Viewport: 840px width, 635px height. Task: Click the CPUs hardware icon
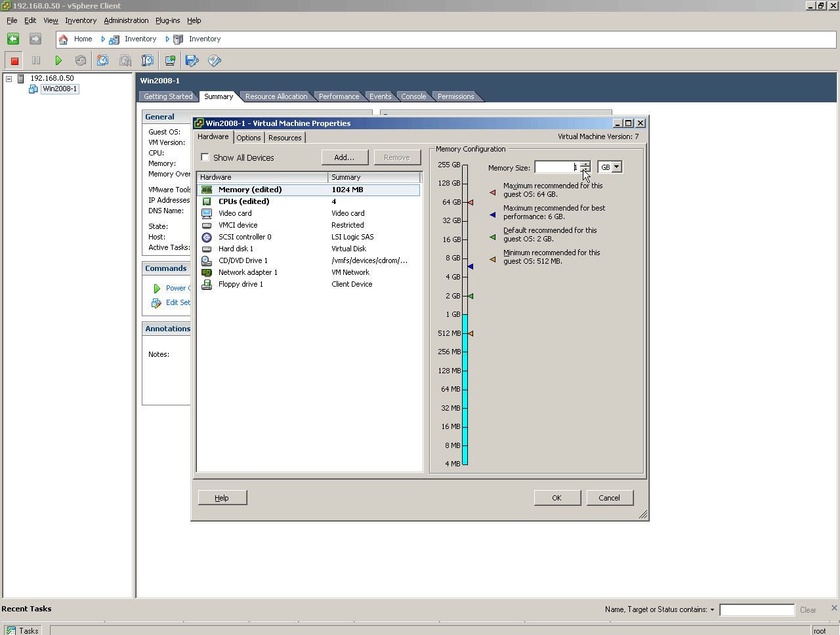coord(207,201)
